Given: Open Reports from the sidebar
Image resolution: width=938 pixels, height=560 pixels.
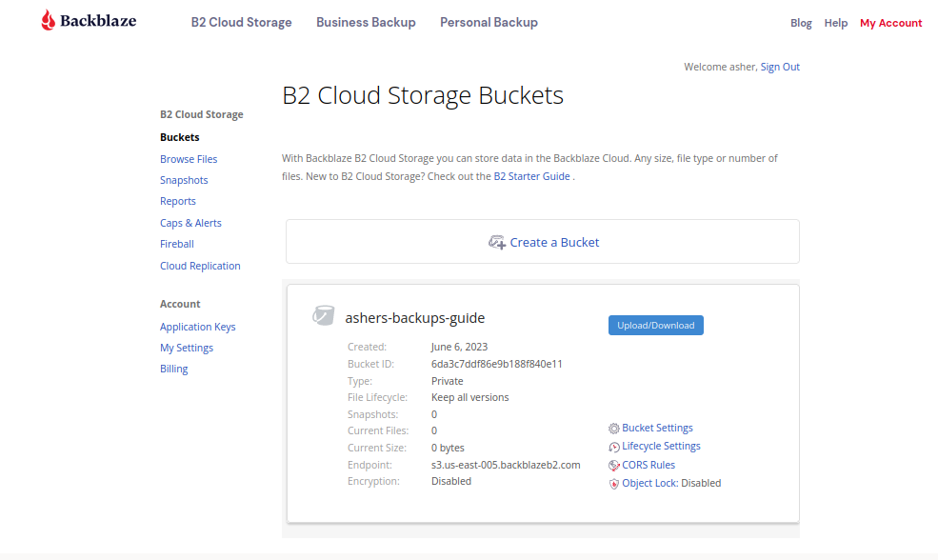Looking at the screenshot, I should [178, 201].
